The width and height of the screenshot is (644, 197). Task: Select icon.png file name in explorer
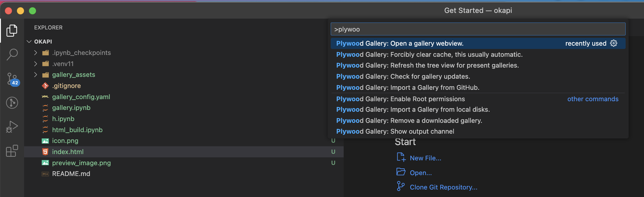(65, 141)
